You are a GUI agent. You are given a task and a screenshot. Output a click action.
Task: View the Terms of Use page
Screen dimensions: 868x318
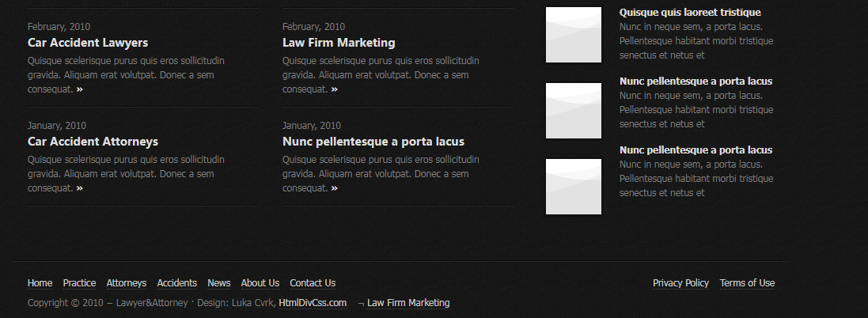coord(747,283)
